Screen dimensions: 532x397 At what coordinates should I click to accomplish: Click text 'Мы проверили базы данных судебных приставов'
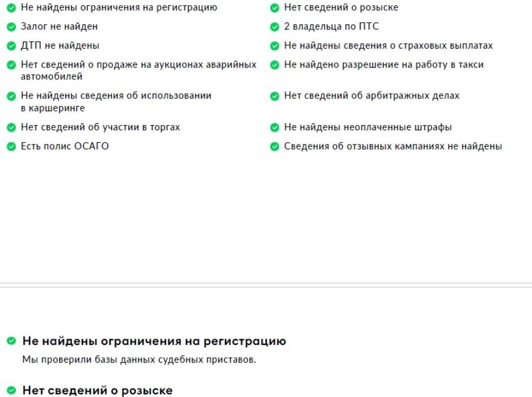coord(139,359)
